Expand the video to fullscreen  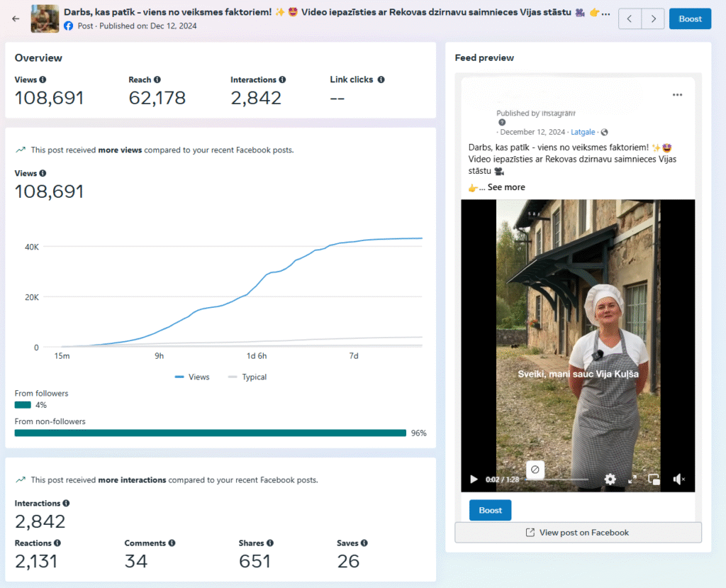click(632, 479)
